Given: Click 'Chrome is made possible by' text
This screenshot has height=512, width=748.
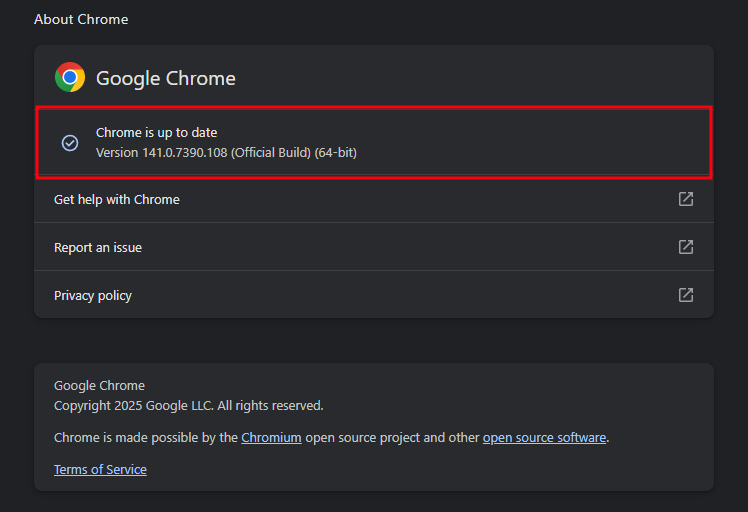Looking at the screenshot, I should [x=145, y=438].
